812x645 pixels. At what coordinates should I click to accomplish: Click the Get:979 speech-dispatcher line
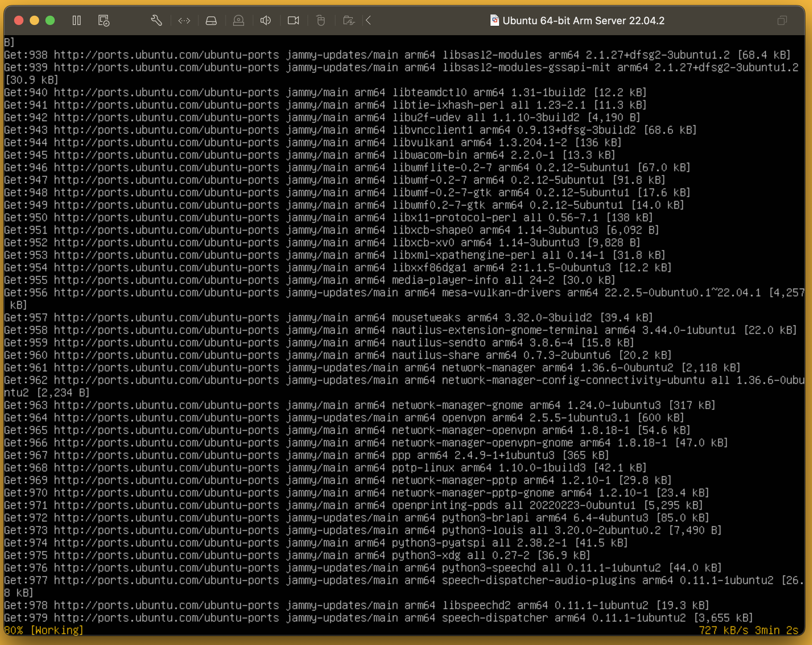(379, 618)
